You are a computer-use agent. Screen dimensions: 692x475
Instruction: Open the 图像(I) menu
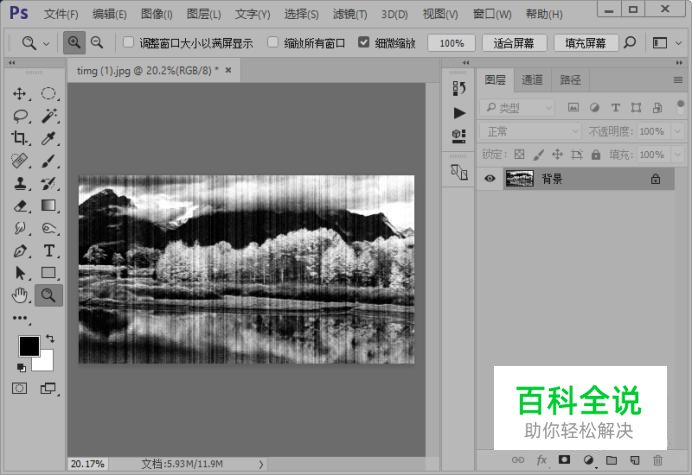click(157, 14)
